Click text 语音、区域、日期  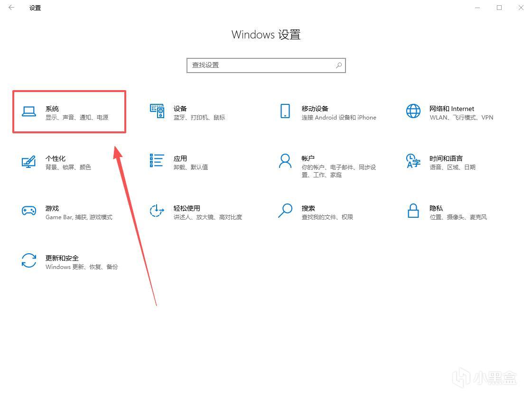(x=452, y=167)
